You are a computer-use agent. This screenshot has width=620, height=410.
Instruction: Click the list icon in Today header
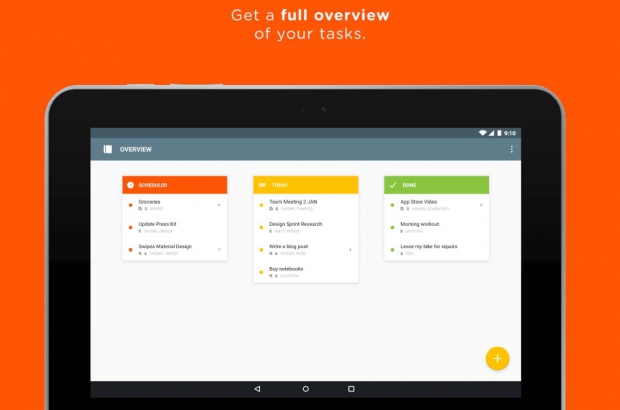pos(261,185)
